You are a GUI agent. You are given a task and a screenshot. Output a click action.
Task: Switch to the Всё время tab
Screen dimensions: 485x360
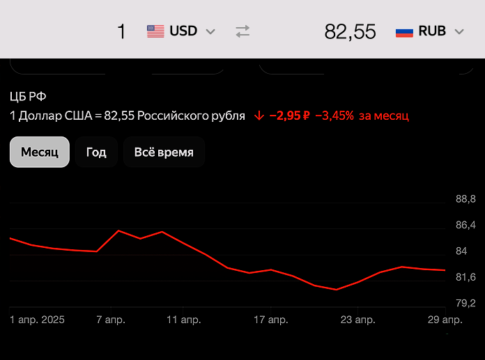click(164, 152)
